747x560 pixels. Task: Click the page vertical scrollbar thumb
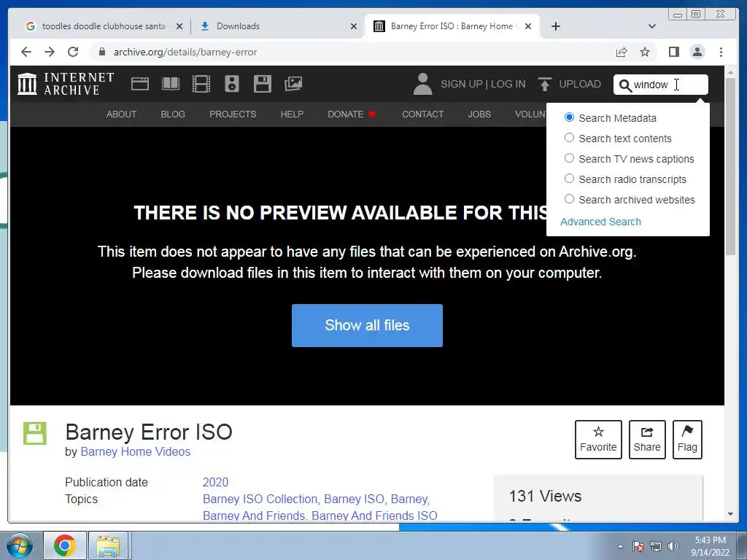730,167
